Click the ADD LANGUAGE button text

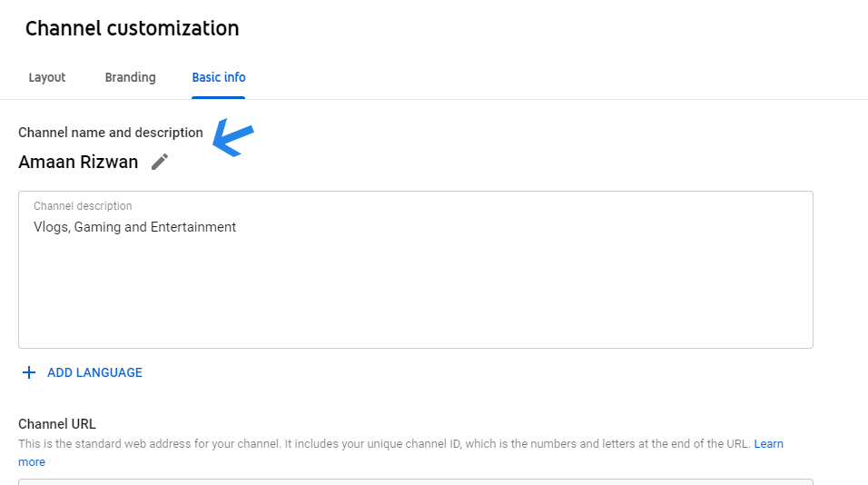coord(94,372)
